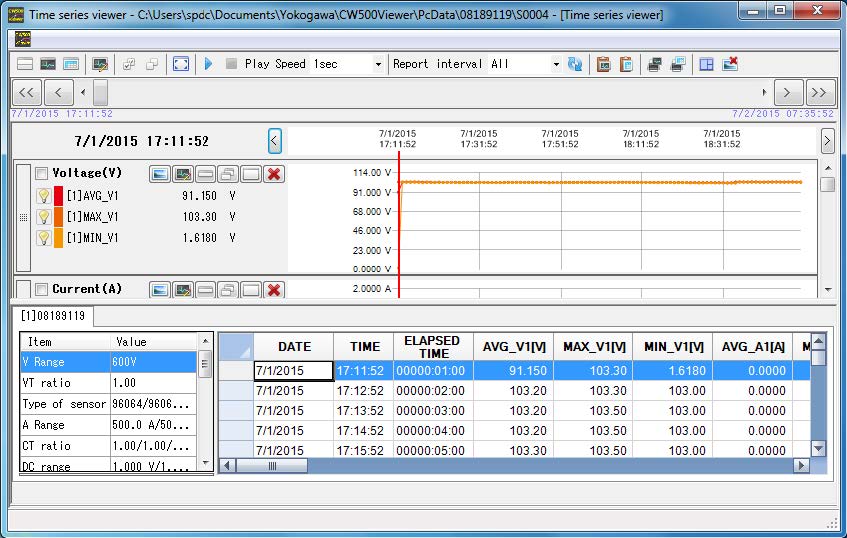Start playback with the blue play arrow
Viewport: 847px width, 538px height.
coord(209,64)
